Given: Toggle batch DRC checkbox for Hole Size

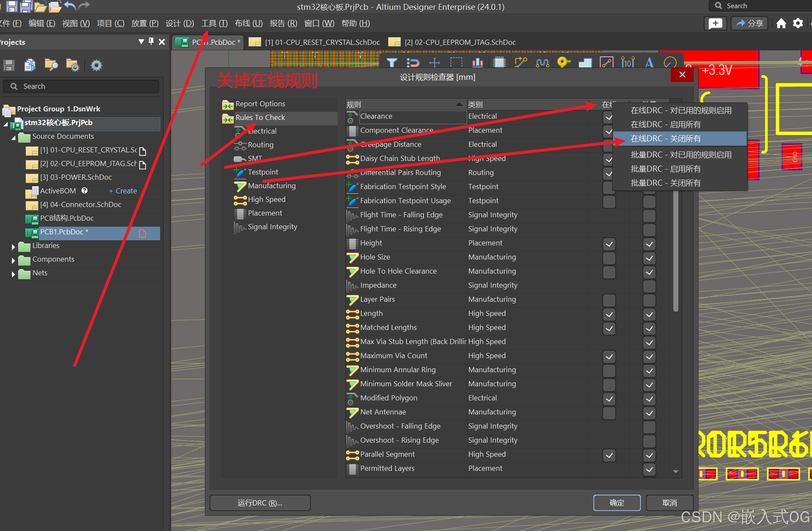Looking at the screenshot, I should [649, 258].
